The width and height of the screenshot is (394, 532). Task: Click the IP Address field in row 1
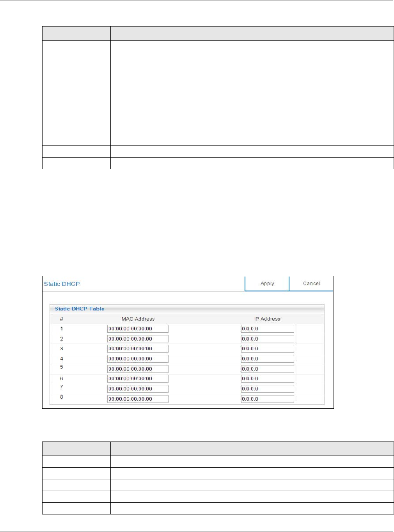267,329
